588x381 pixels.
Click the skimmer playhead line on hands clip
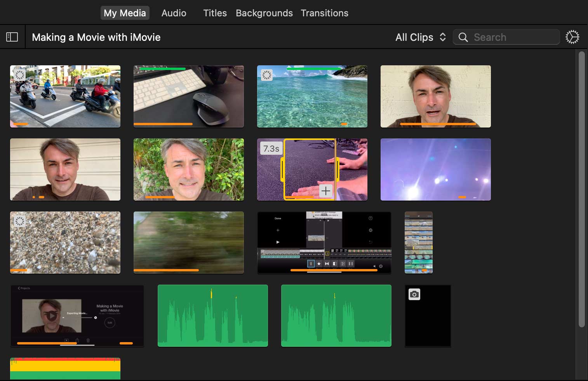tap(335, 170)
